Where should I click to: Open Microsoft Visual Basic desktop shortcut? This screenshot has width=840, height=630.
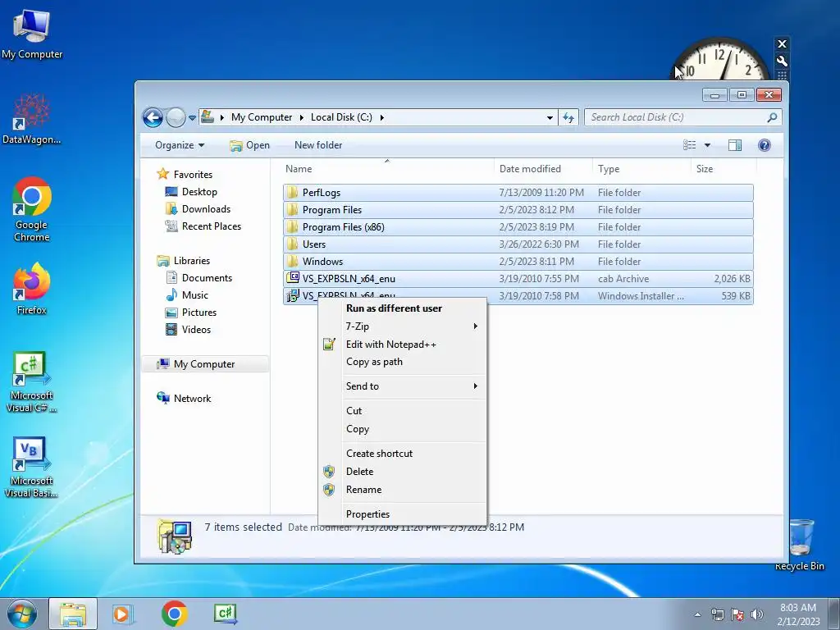[32, 467]
